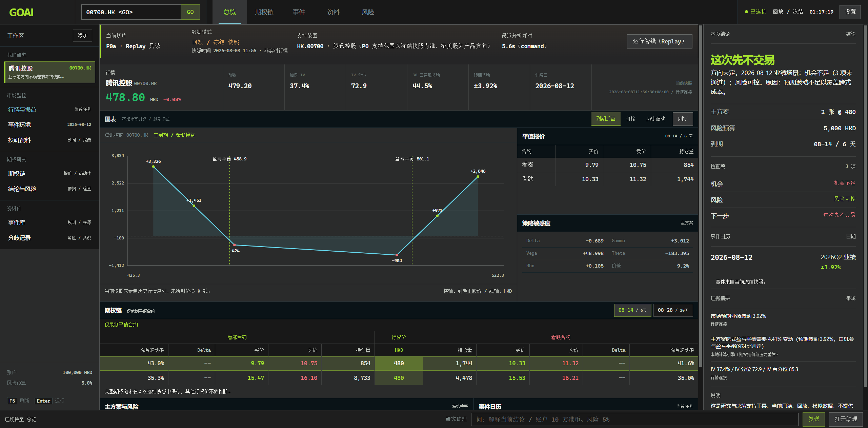Select 腾讯控股 research card in sidebar
868x428 pixels.
pyautogui.click(x=49, y=72)
